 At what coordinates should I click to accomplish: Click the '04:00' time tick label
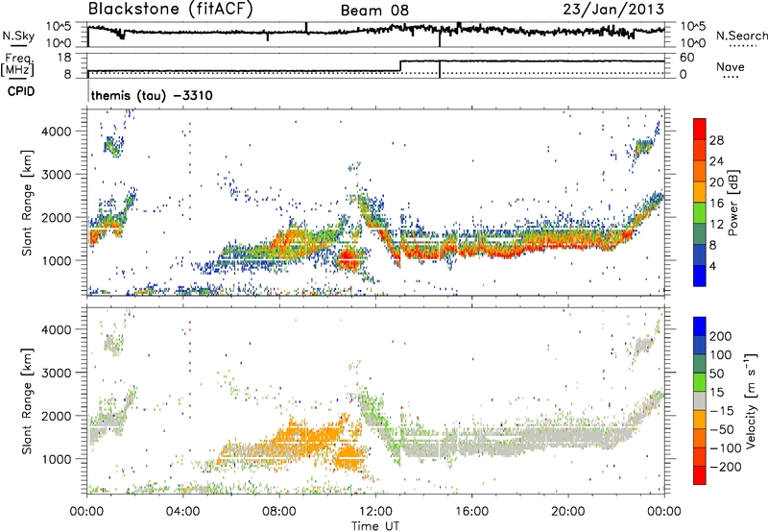point(182,512)
